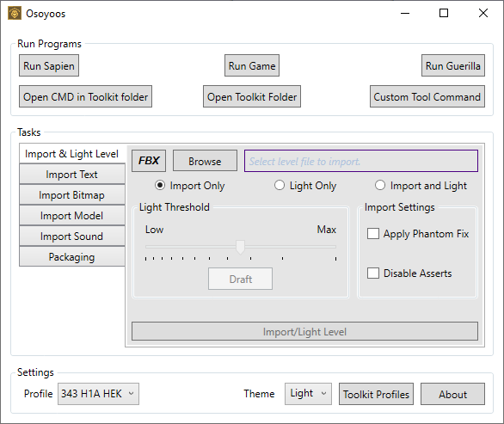Image resolution: width=504 pixels, height=424 pixels.
Task: Click the Osoyoos app icon in title bar
Action: [15, 14]
